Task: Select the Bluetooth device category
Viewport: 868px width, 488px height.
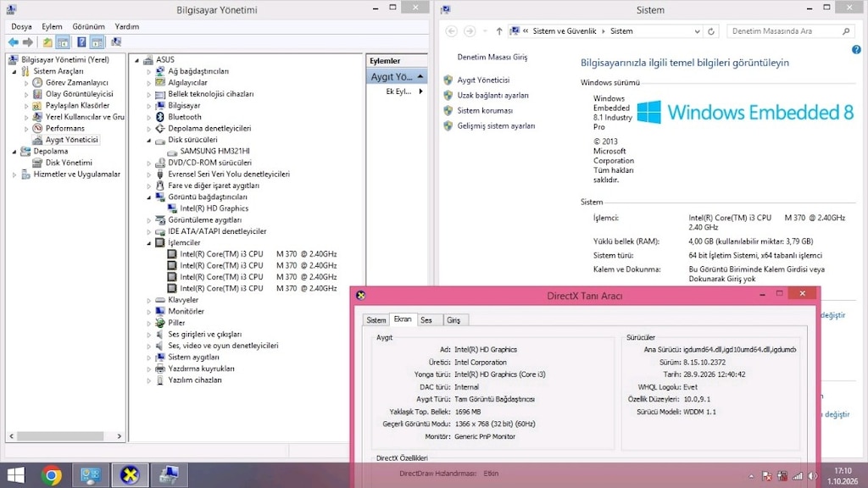Action: pyautogui.click(x=184, y=117)
